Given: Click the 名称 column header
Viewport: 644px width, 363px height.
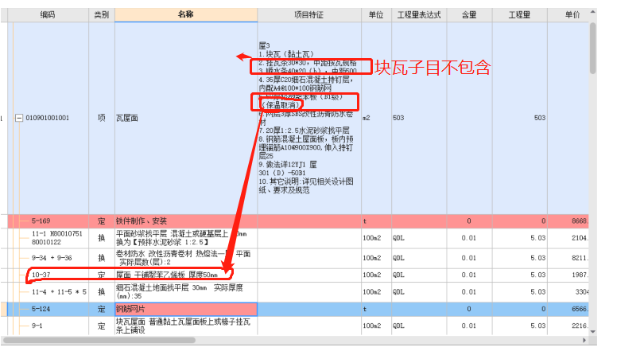Looking at the screenshot, I should [186, 15].
